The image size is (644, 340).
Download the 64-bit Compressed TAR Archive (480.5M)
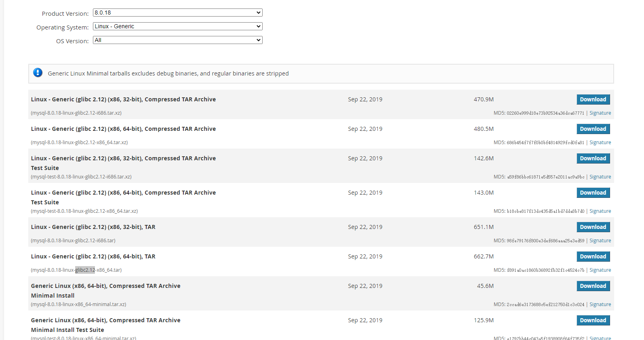[x=593, y=129]
